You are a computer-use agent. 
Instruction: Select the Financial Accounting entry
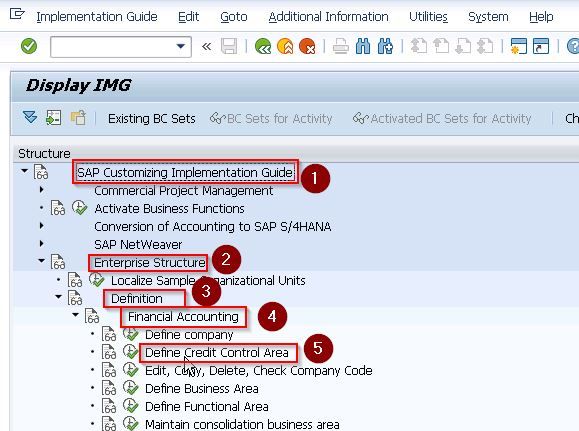(x=183, y=317)
